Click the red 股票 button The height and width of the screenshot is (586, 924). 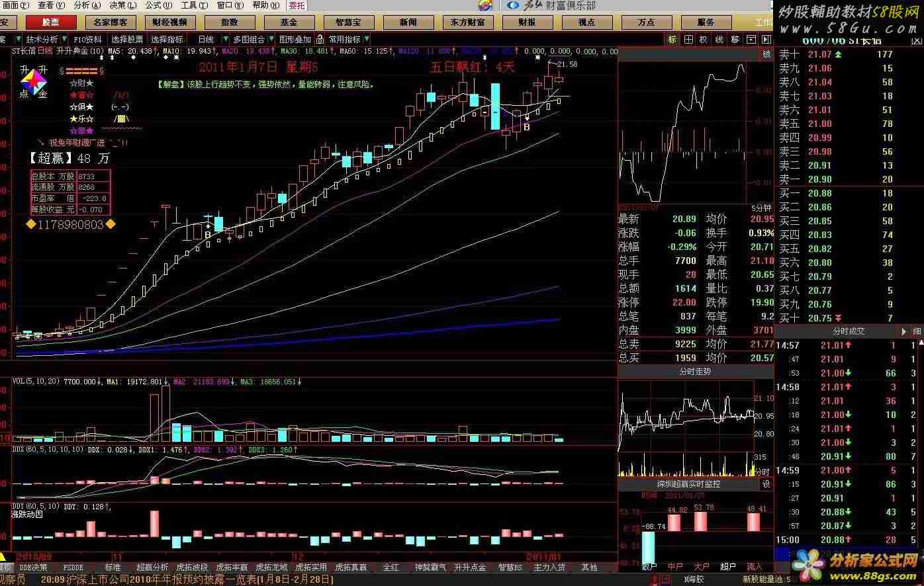pyautogui.click(x=50, y=22)
